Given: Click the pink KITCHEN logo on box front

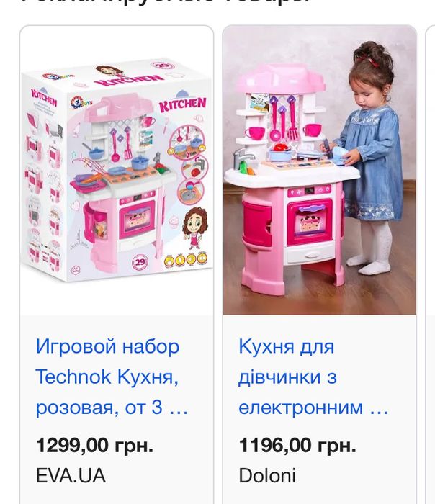Looking at the screenshot, I should 182,104.
